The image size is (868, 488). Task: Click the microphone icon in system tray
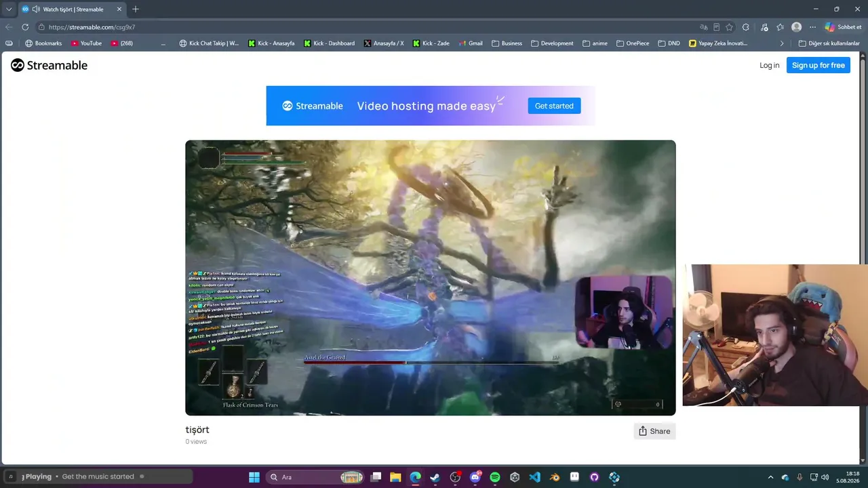(x=800, y=477)
